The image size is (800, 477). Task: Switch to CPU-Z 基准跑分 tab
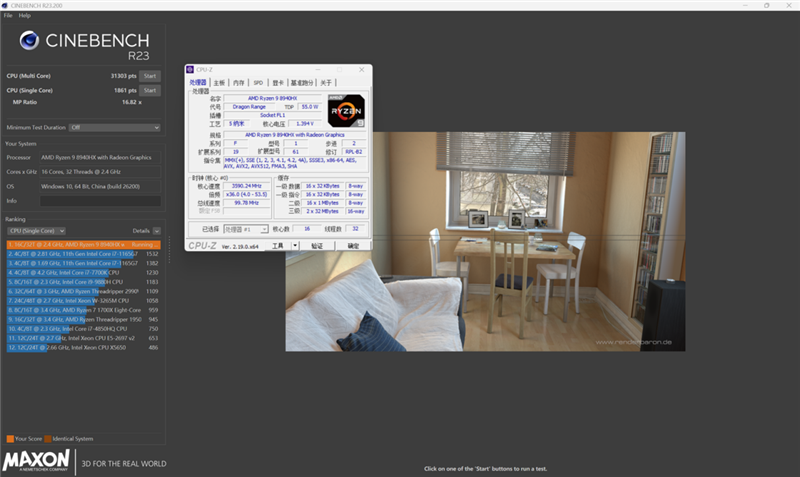click(302, 83)
